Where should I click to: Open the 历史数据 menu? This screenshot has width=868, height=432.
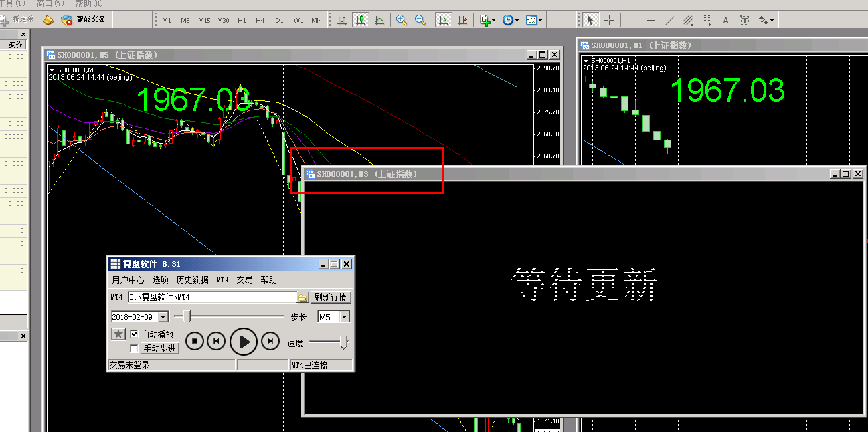192,280
